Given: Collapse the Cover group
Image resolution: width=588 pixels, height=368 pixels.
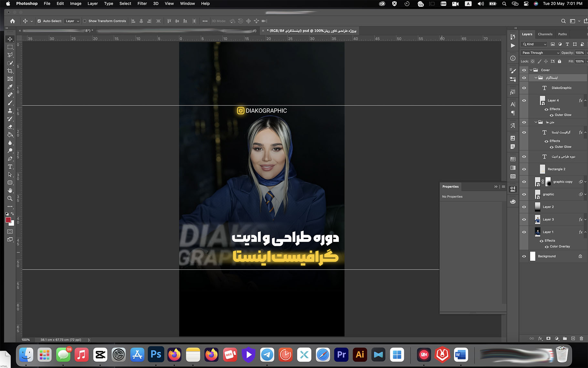Looking at the screenshot, I should coord(531,70).
